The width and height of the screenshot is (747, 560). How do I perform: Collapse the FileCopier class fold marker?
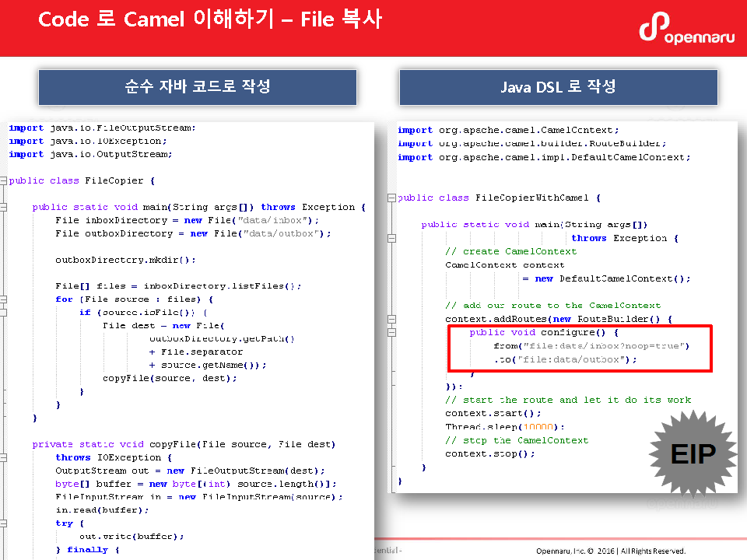pos(4,180)
